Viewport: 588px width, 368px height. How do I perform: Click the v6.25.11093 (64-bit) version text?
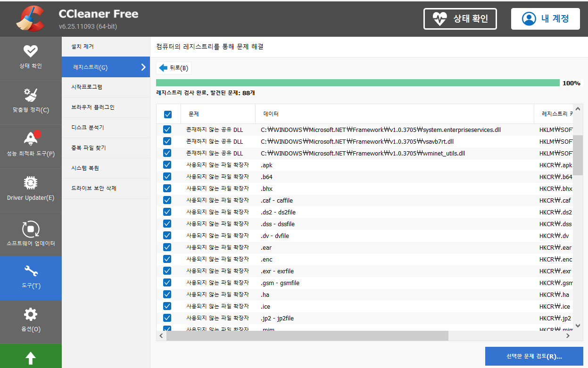pos(88,26)
